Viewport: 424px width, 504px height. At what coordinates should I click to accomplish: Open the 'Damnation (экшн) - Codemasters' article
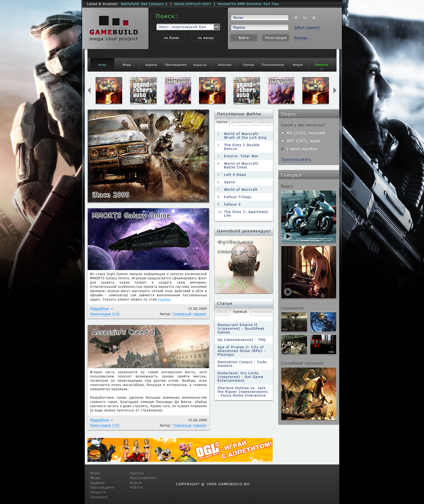(x=243, y=364)
